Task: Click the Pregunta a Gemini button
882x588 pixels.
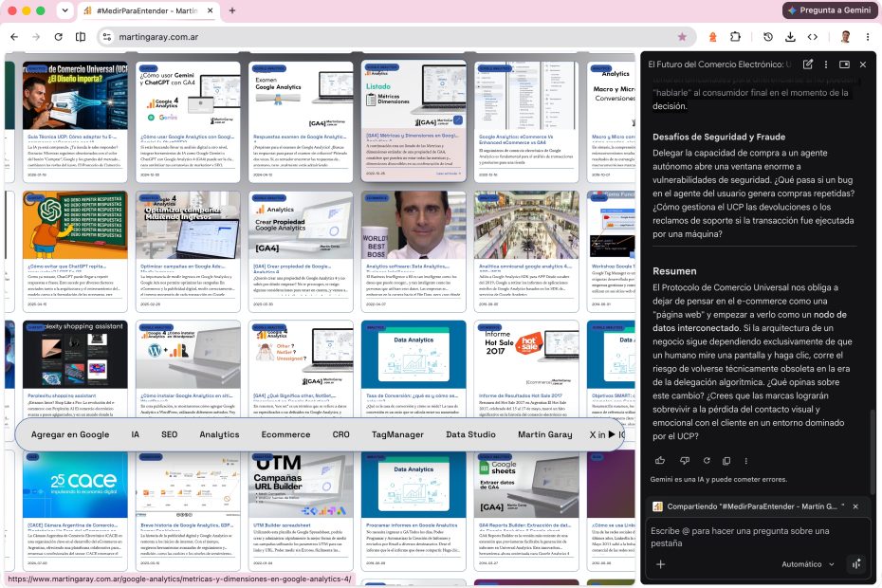Action: pos(829,10)
